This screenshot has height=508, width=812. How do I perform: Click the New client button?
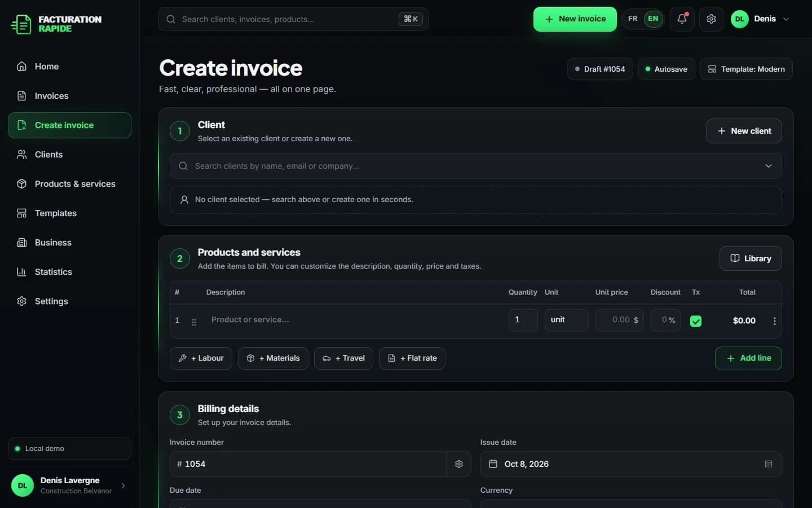744,131
